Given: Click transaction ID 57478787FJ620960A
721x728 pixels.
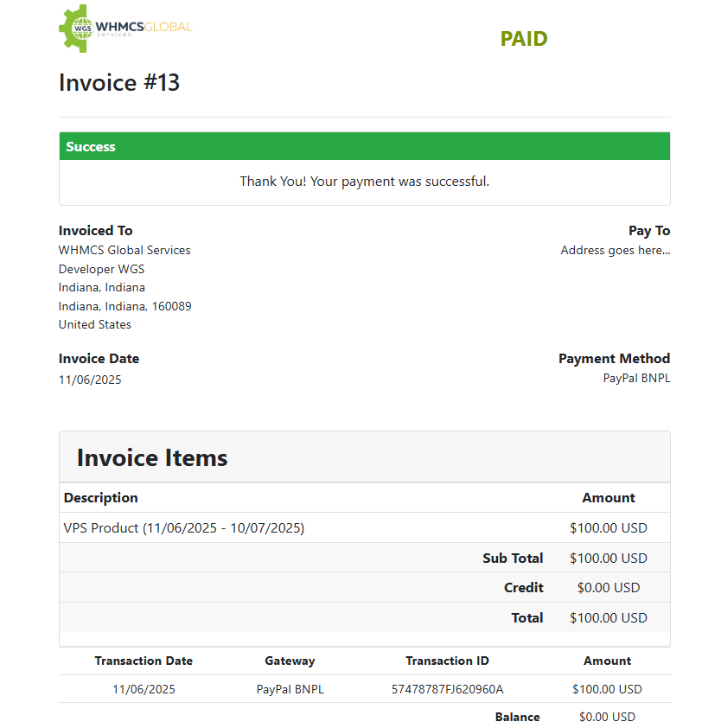Looking at the screenshot, I should (447, 689).
